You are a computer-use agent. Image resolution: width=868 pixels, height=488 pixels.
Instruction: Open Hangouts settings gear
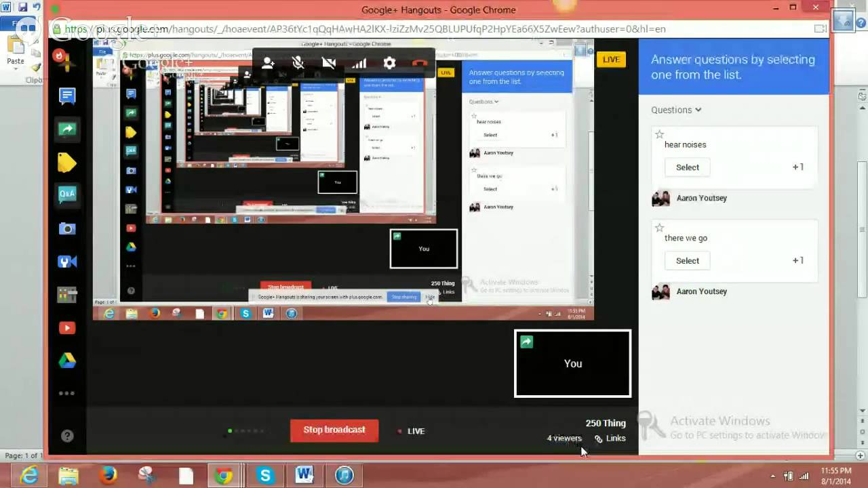point(389,63)
